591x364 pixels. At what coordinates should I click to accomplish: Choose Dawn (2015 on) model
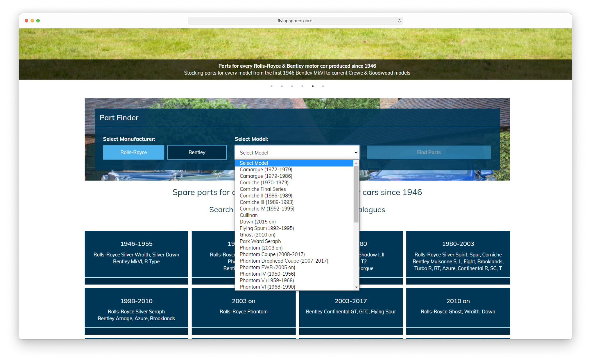click(x=294, y=222)
